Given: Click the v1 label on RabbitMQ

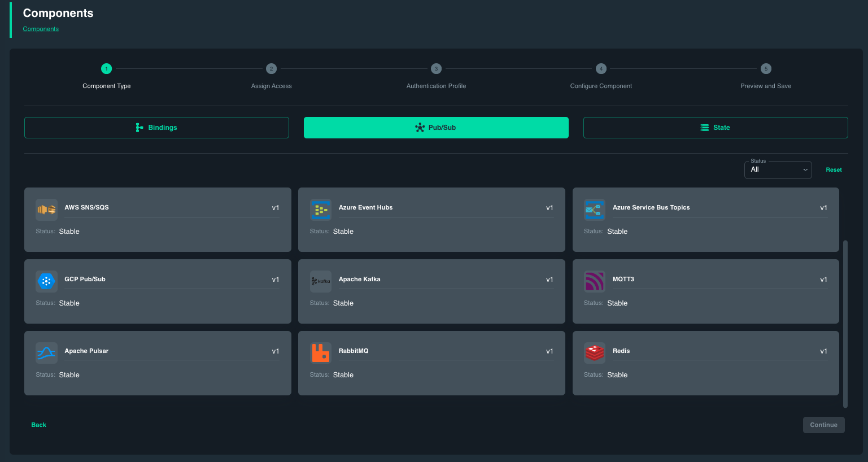Looking at the screenshot, I should [549, 351].
